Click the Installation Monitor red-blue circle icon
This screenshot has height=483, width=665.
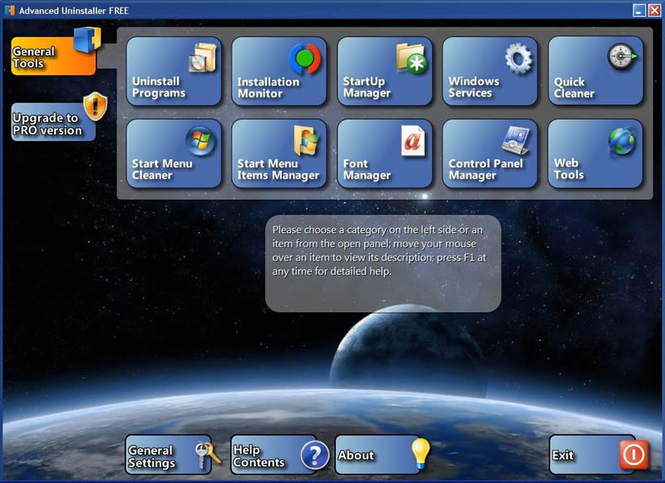tap(305, 58)
